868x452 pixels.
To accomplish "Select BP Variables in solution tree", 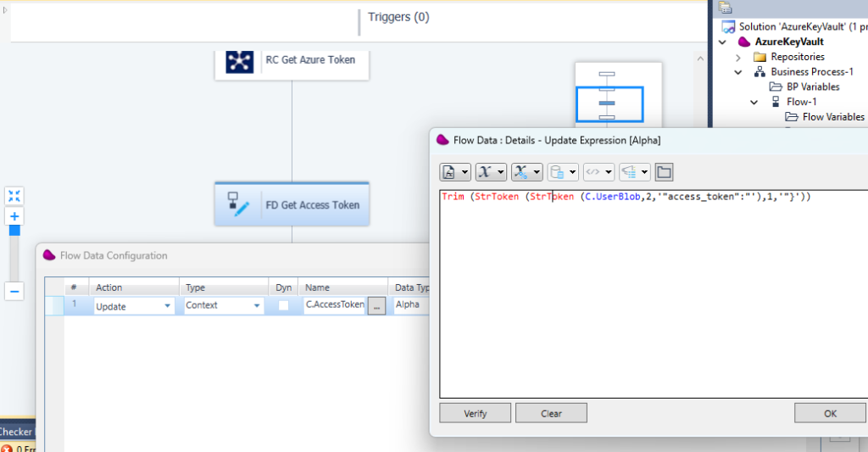I will point(813,86).
